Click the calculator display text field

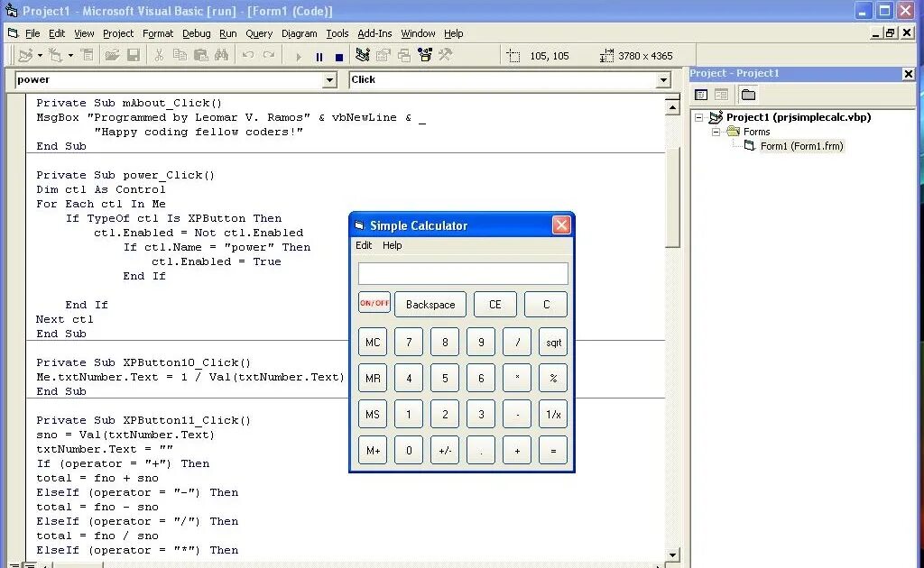[x=463, y=274]
